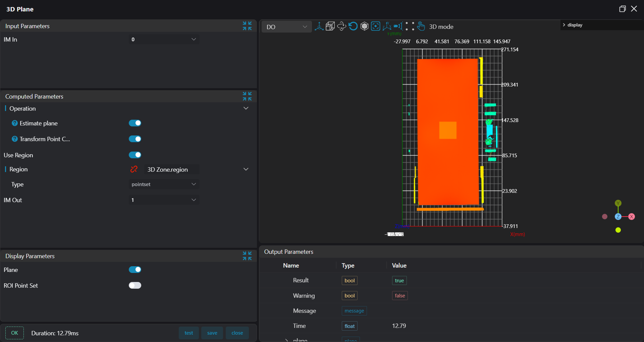The width and height of the screenshot is (644, 342).
Task: Click the wireframe bounding box icon
Action: click(330, 26)
